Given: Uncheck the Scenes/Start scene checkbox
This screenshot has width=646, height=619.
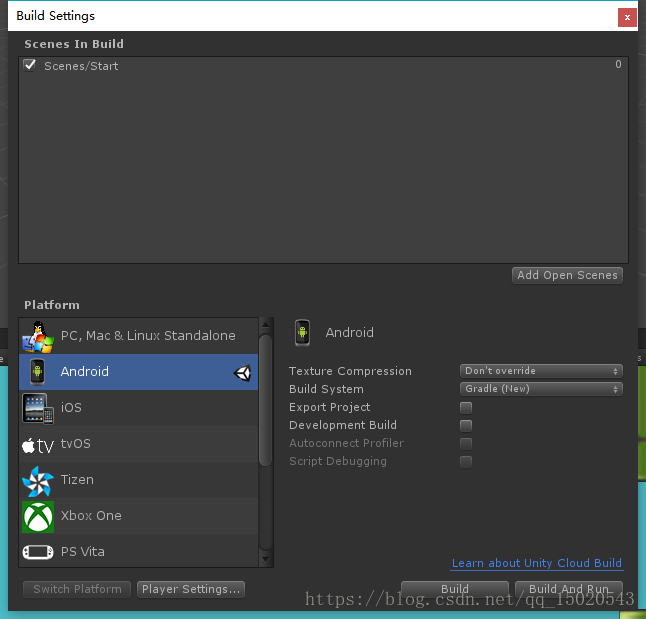Looking at the screenshot, I should [x=30, y=65].
